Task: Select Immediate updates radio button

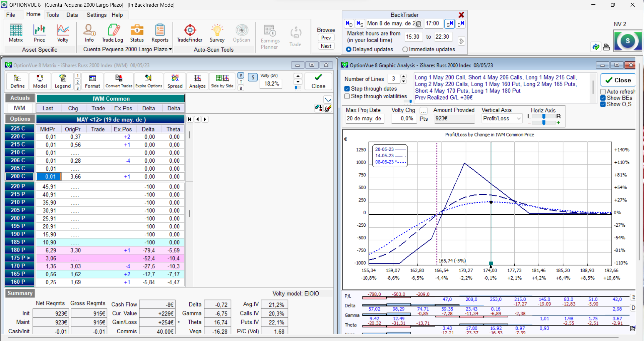Action: pyautogui.click(x=405, y=49)
